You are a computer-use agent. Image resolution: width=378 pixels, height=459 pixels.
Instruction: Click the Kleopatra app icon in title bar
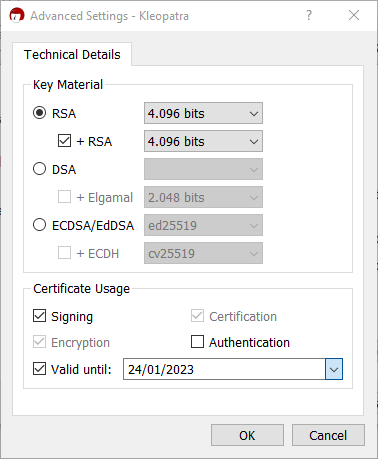tap(17, 15)
